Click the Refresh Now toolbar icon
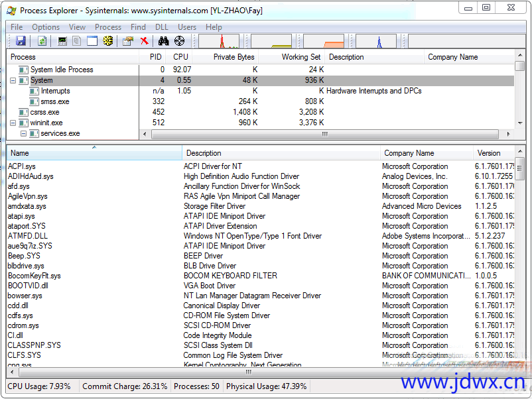Viewport: 532px width, 399px height. click(x=42, y=41)
